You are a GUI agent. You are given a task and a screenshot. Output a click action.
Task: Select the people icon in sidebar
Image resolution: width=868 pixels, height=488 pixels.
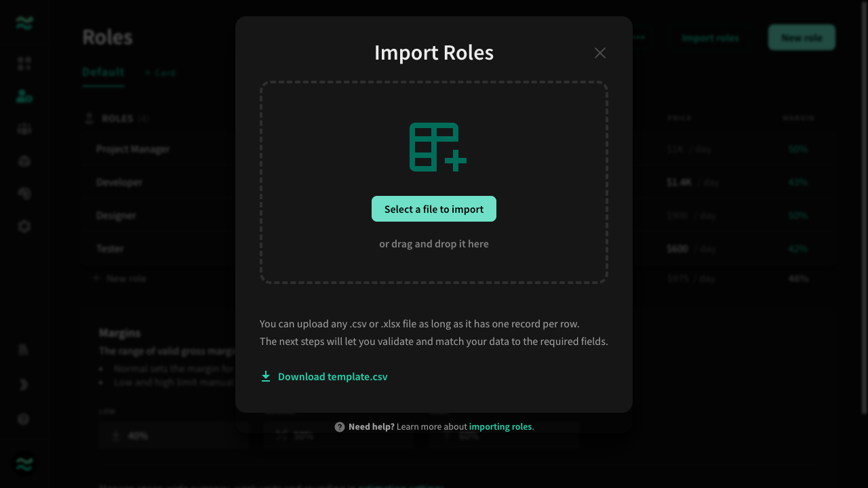pos(24,96)
